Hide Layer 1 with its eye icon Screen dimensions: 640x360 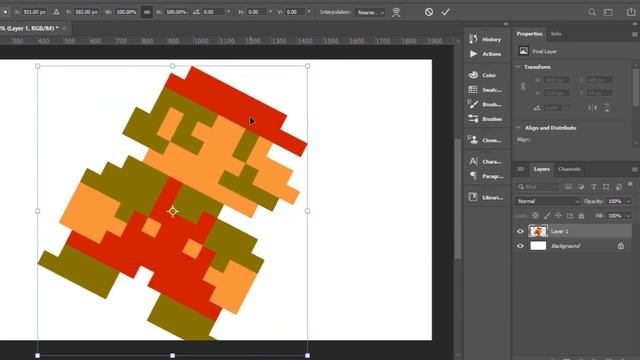(520, 231)
